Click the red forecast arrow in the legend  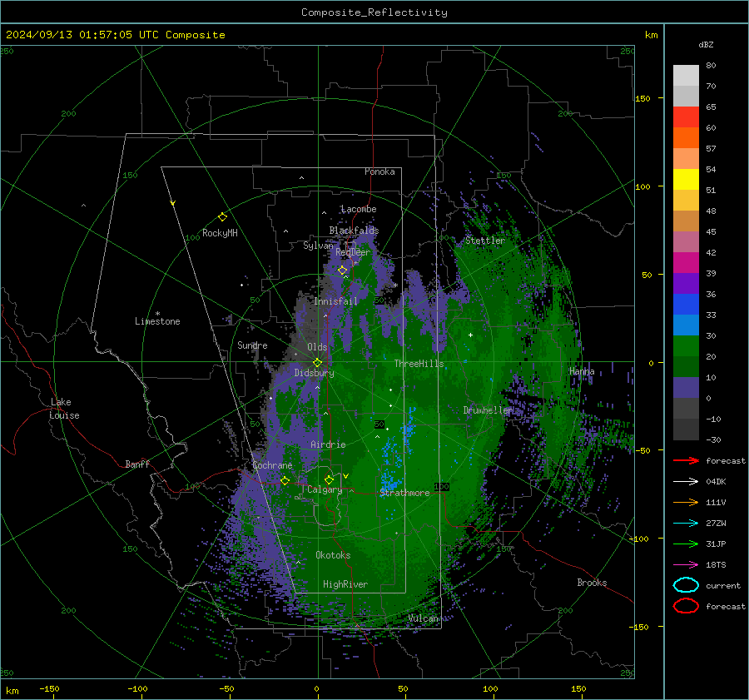[686, 460]
